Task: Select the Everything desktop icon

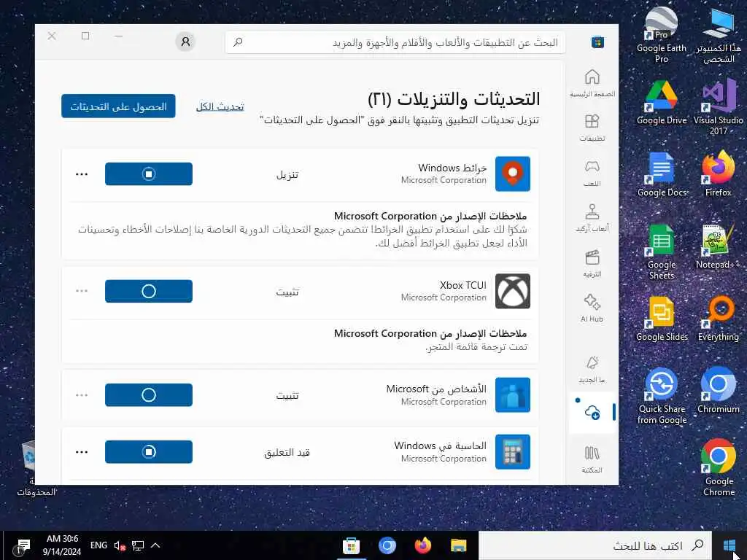Action: [x=718, y=319]
